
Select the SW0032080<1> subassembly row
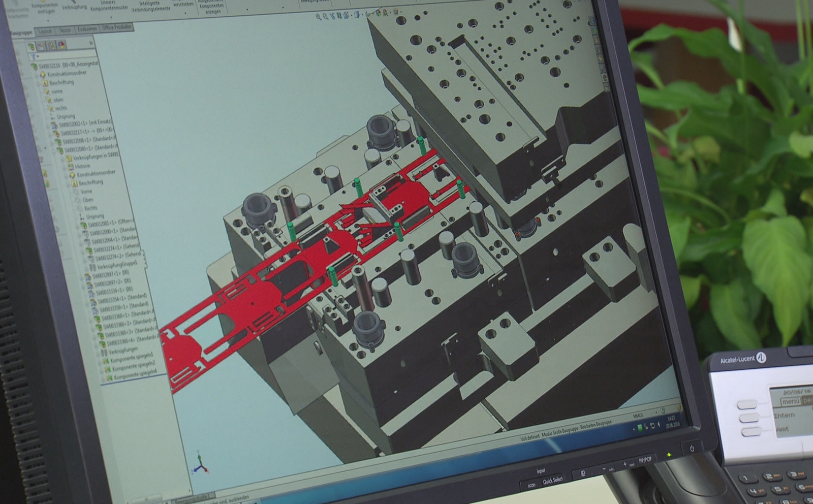click(x=87, y=149)
